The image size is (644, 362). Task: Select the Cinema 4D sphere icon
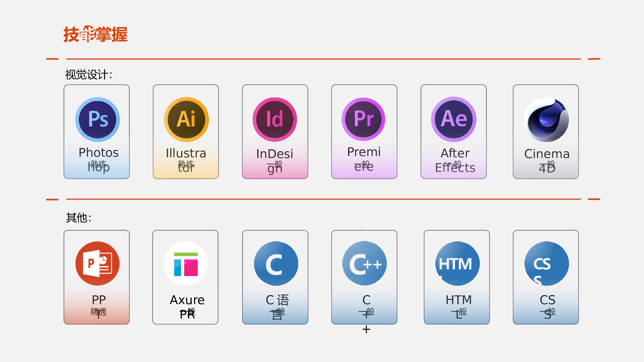(x=546, y=119)
